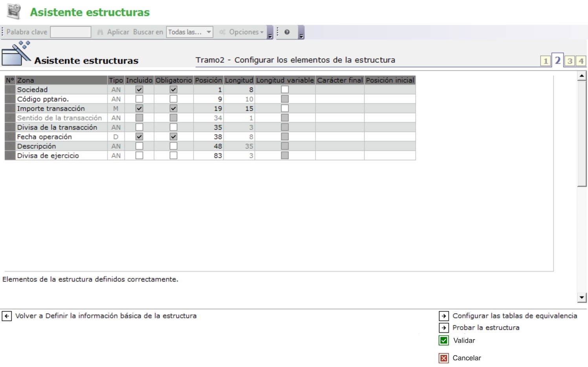
Task: Click the red Cancelar X icon
Action: pyautogui.click(x=443, y=358)
